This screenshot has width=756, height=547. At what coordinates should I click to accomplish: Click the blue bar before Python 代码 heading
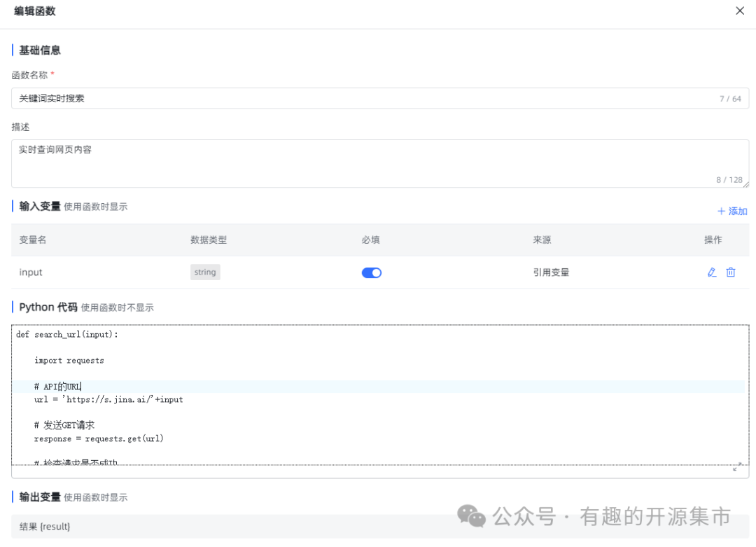[12, 307]
